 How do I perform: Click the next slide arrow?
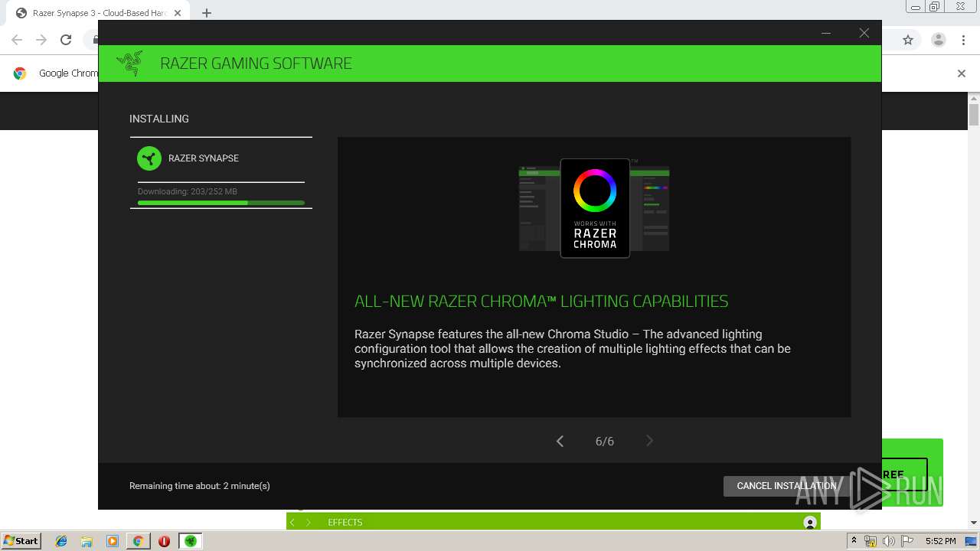tap(649, 441)
